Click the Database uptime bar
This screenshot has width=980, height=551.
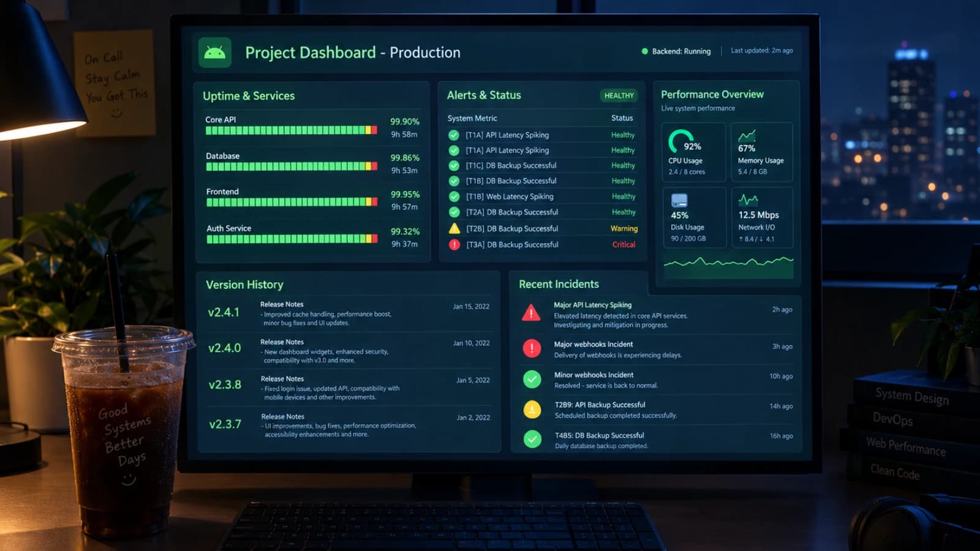292,167
